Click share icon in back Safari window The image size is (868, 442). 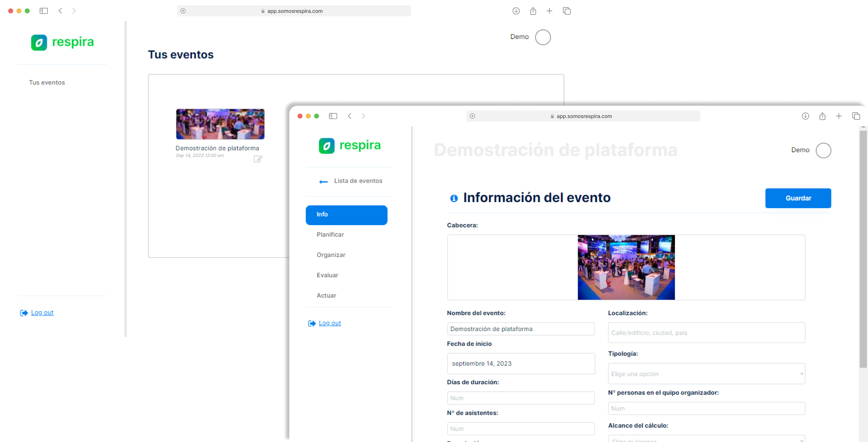tap(533, 11)
